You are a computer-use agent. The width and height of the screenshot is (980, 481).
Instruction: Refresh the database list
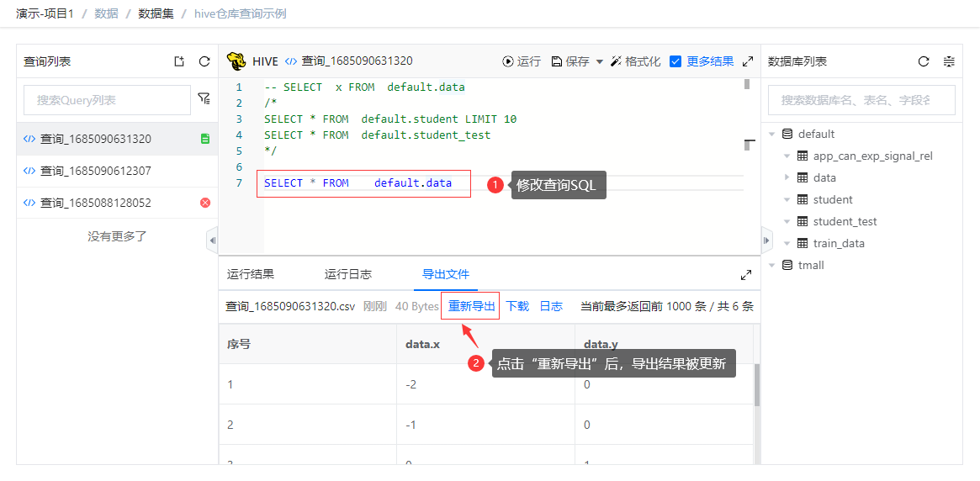pyautogui.click(x=923, y=61)
